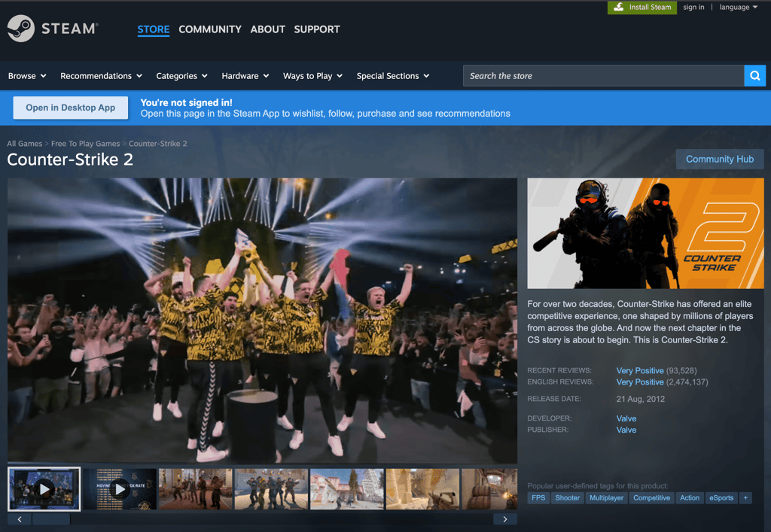Expand the Recommendations dropdown

click(102, 76)
